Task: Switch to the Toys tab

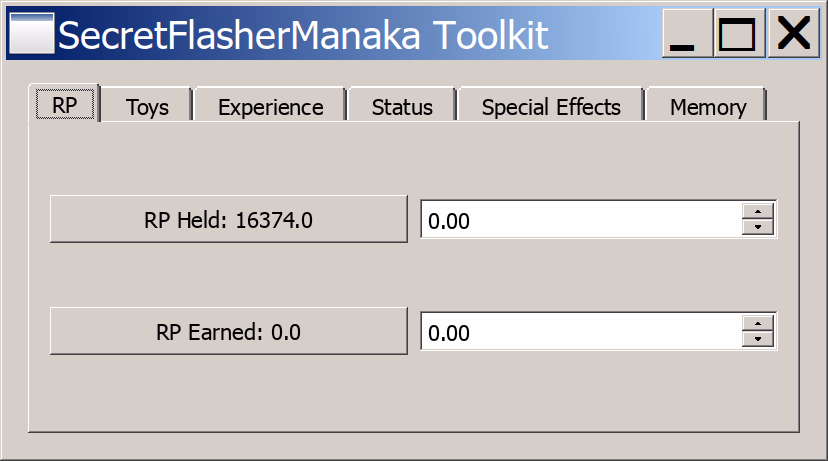Action: [147, 107]
